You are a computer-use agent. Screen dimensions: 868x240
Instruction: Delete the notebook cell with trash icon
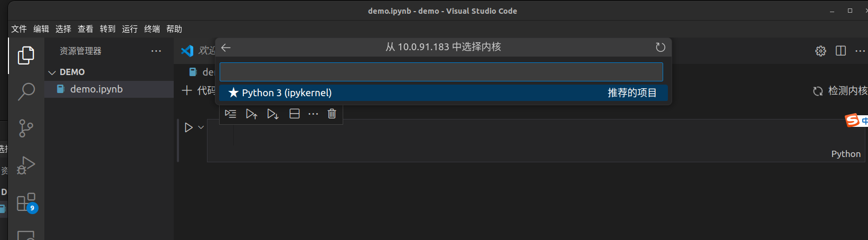click(x=332, y=114)
